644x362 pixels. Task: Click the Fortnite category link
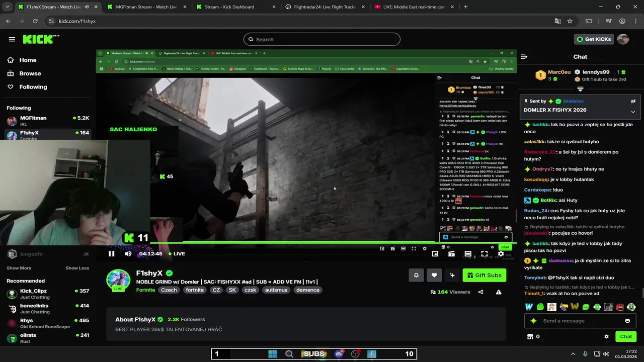145,290
